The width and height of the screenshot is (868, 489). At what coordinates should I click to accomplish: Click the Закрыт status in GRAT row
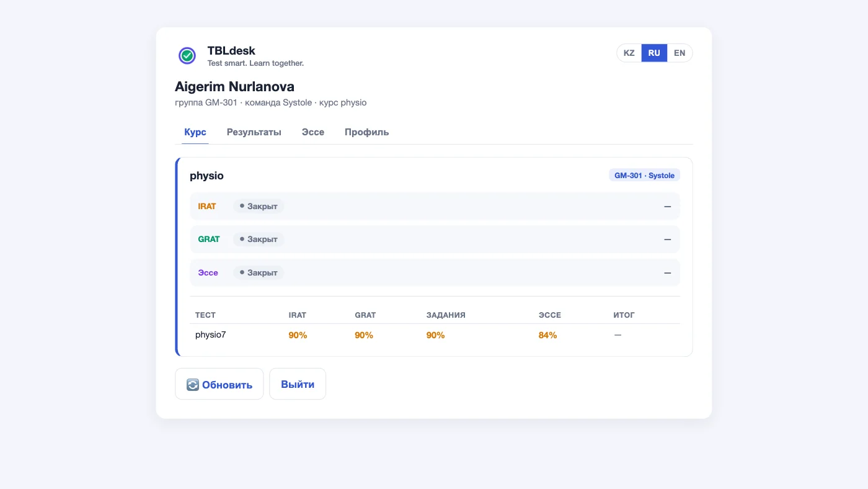(x=259, y=239)
